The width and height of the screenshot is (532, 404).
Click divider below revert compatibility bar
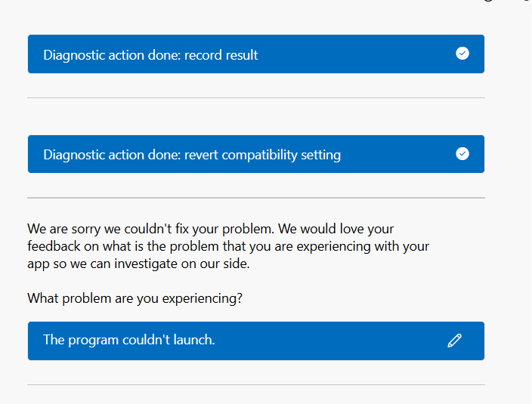255,198
